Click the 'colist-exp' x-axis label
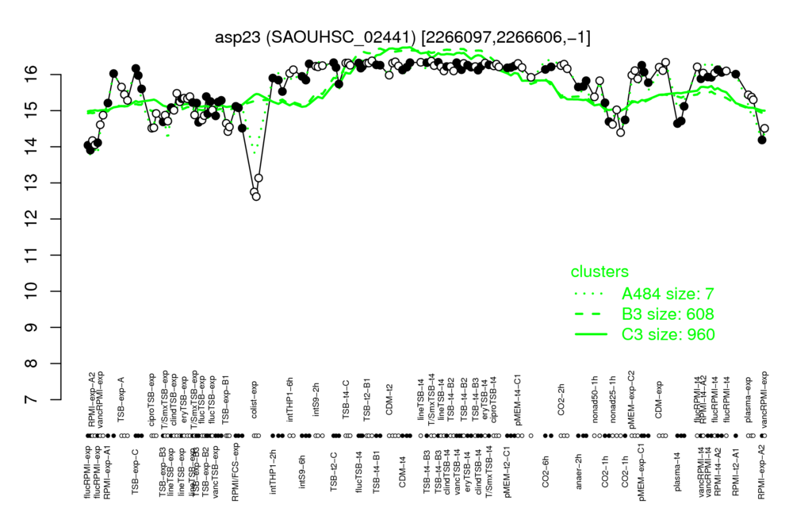Image resolution: width=812 pixels, height=508 pixels. pyautogui.click(x=255, y=399)
